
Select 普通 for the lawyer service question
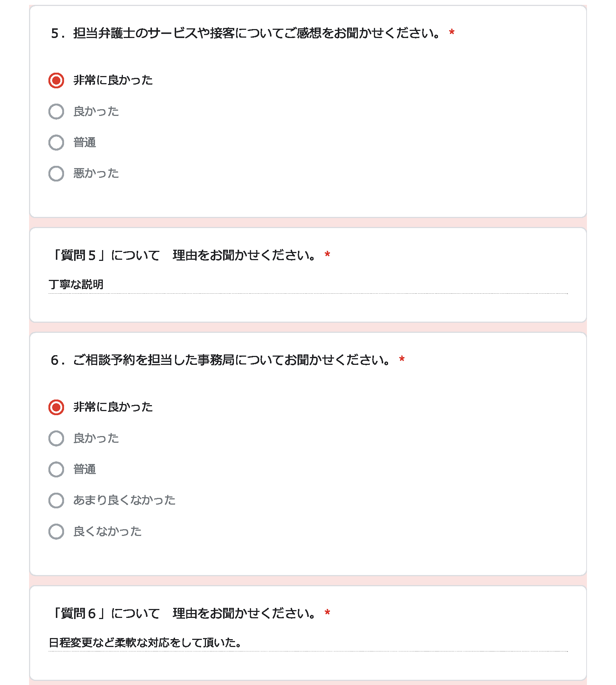pyautogui.click(x=56, y=142)
